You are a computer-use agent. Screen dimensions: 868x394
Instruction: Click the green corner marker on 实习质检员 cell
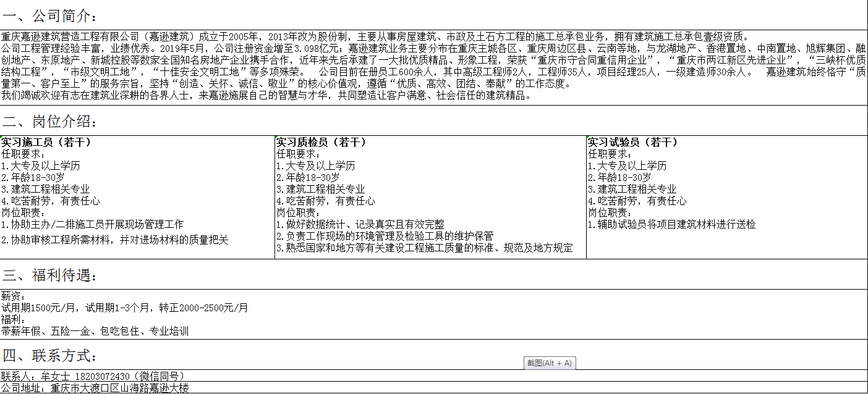[x=276, y=137]
